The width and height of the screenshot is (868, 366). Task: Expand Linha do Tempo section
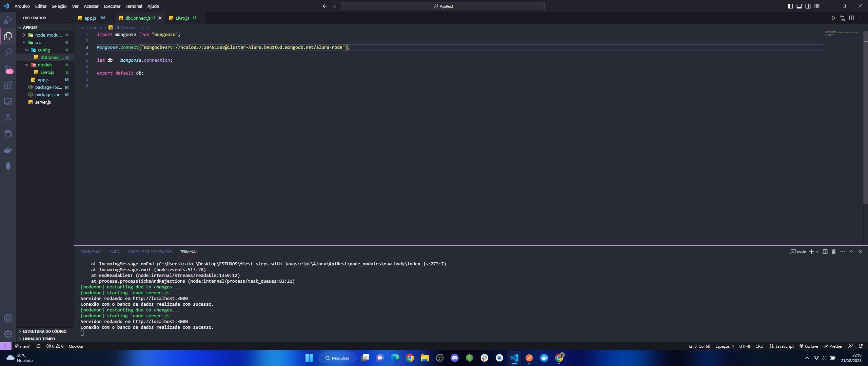[45, 339]
